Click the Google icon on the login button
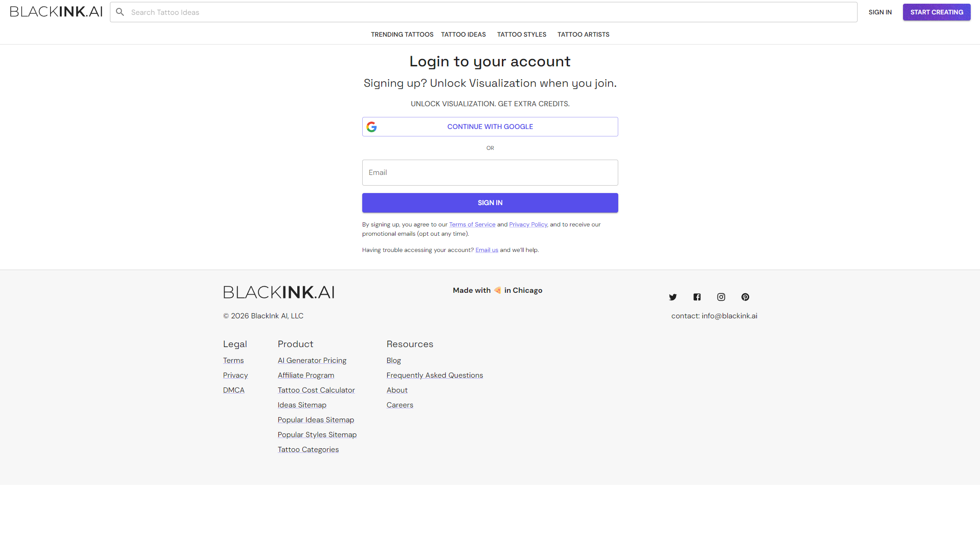Image resolution: width=980 pixels, height=542 pixels. (x=372, y=126)
